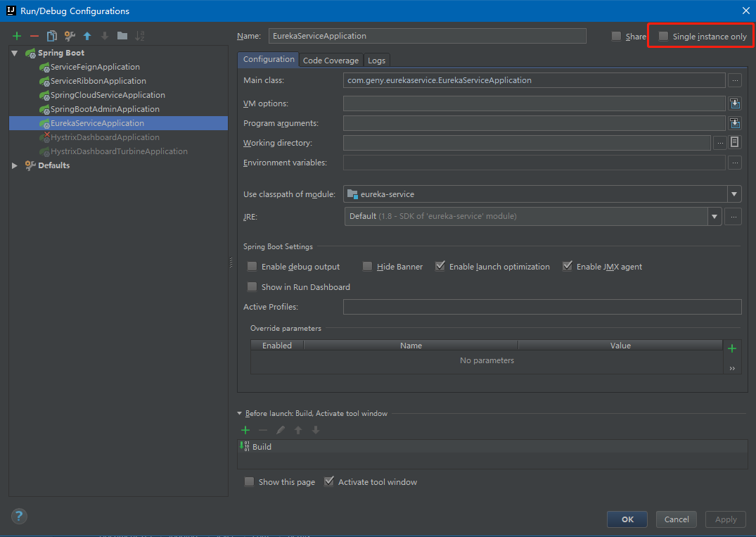The image size is (756, 537).
Task: Collapse the Spring Boot tree node
Action: tap(15, 53)
